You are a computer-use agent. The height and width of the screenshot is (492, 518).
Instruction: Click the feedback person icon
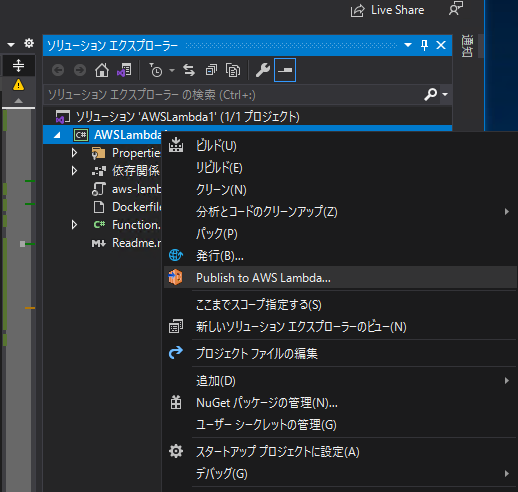click(456, 8)
